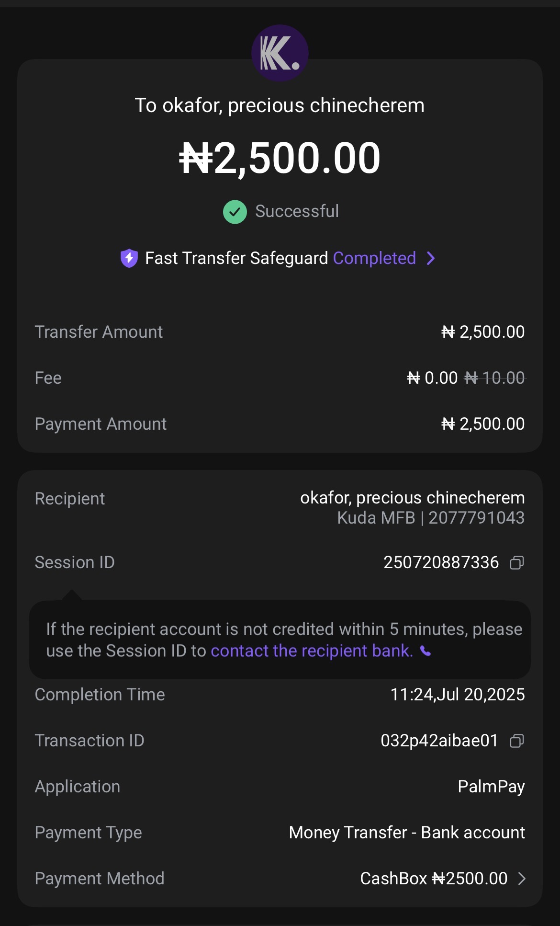
Task: Tap the Fast Transfer Safeguard shield icon
Action: pos(129,258)
